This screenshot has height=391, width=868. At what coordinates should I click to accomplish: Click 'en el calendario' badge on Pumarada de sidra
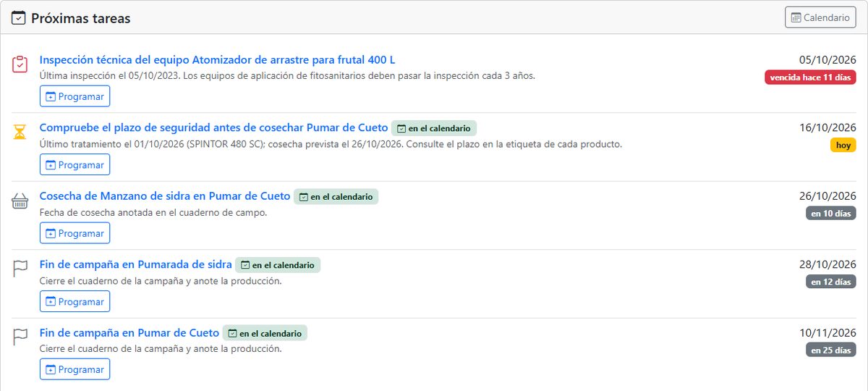[278, 265]
